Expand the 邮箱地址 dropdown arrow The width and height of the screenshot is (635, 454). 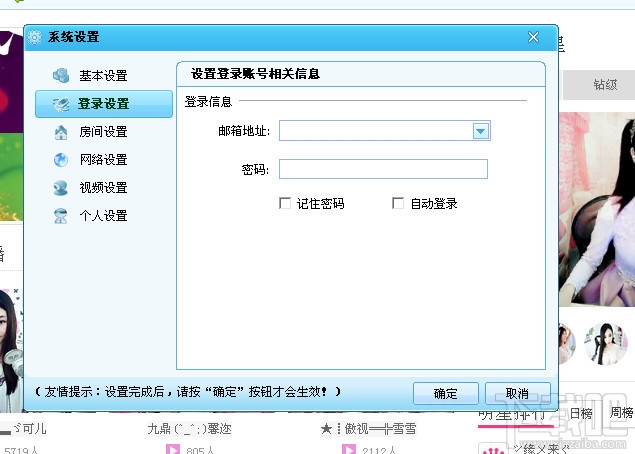tap(481, 131)
